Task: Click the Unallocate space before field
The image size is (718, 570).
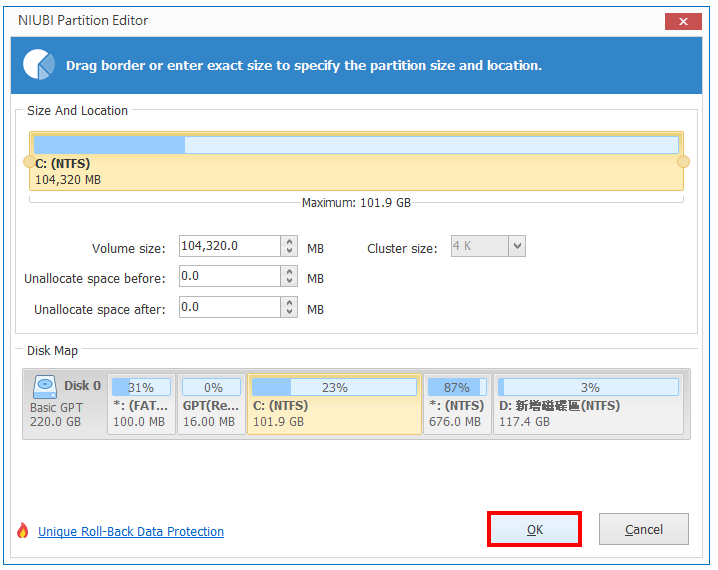Action: (230, 277)
